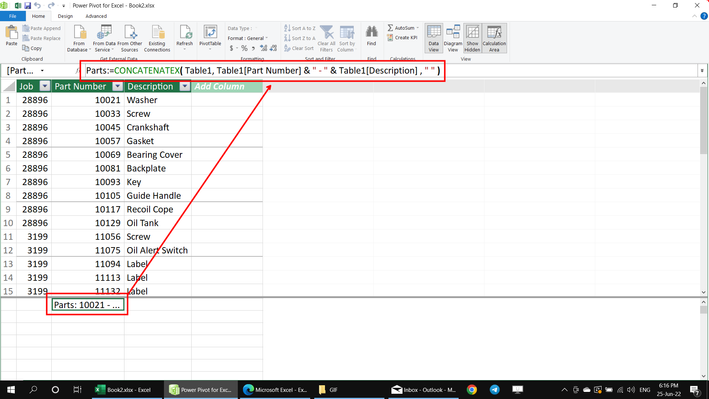
Task: Click Undo in quick access toolbar
Action: [x=38, y=5]
